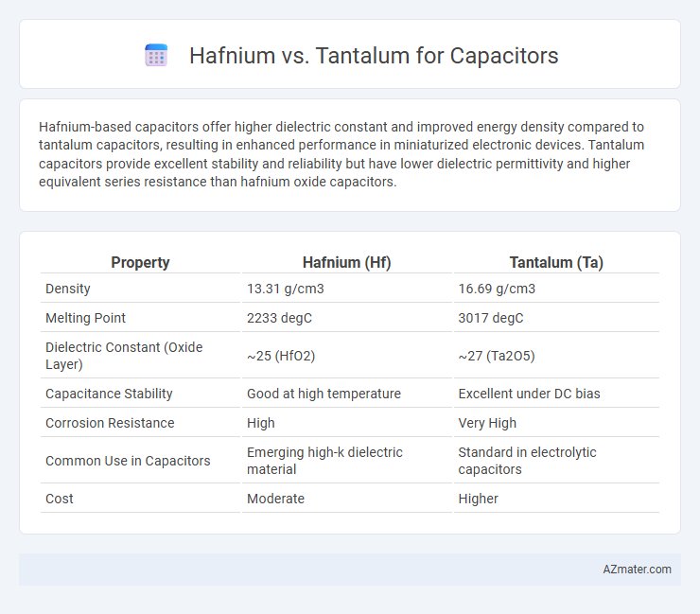The width and height of the screenshot is (700, 614).
Task: Select the 'Very High' cell
Action: point(487,423)
